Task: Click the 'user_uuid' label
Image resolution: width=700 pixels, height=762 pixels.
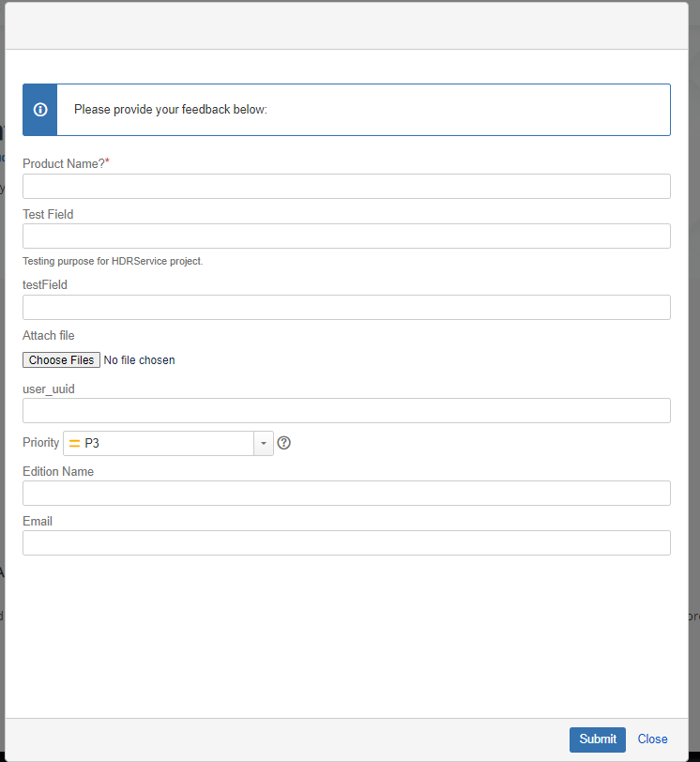Action: (49, 389)
